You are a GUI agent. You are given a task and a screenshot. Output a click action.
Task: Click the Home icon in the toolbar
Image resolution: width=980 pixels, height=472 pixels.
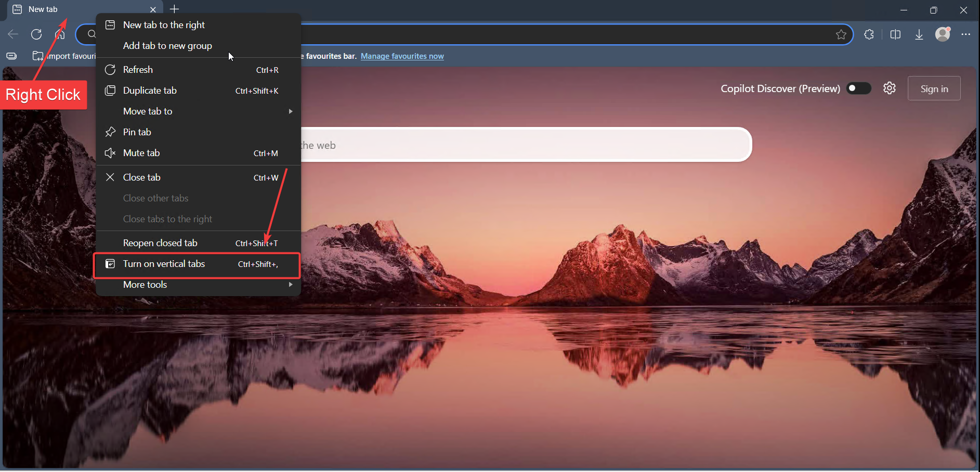[59, 34]
